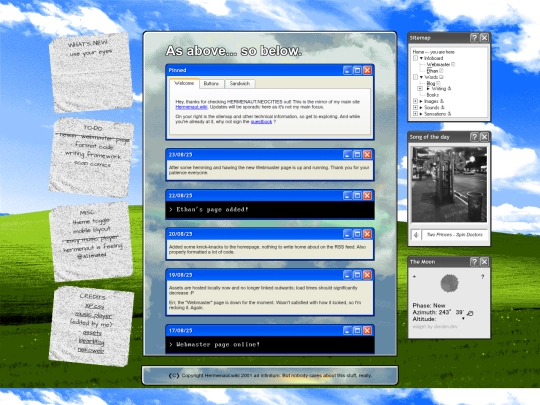Click the location search icon beside Azimuth
Image resolution: width=540 pixels, height=405 pixels.
(470, 313)
